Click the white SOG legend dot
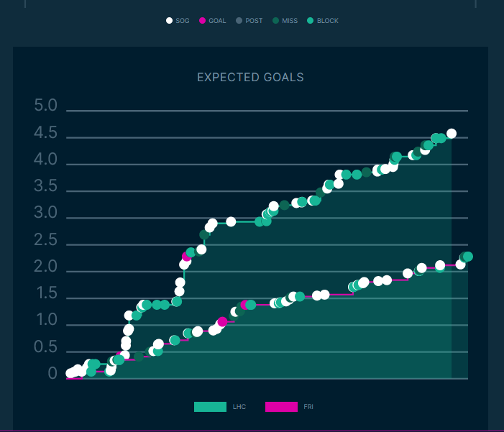The image size is (504, 432). pyautogui.click(x=170, y=21)
